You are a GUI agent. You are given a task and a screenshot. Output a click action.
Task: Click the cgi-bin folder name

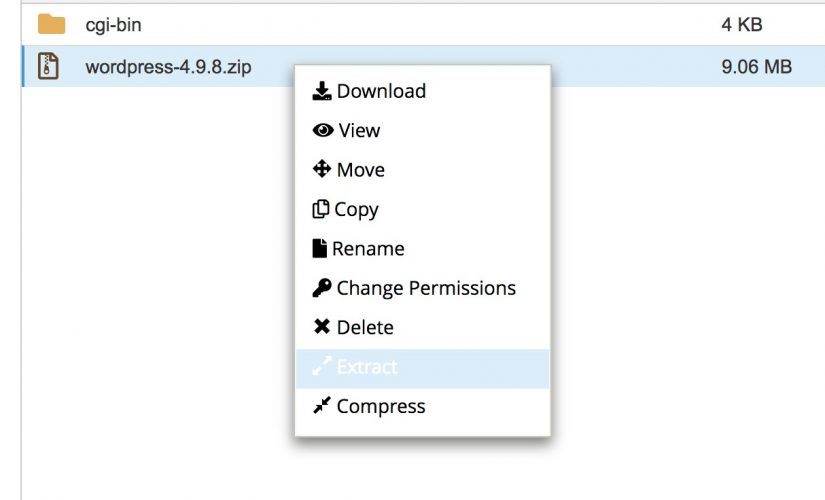(113, 25)
